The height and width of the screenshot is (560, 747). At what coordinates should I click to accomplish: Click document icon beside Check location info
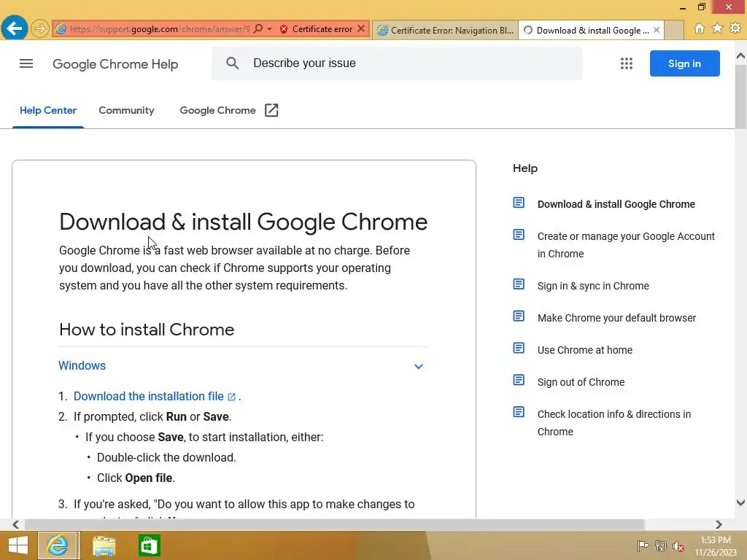pyautogui.click(x=519, y=412)
